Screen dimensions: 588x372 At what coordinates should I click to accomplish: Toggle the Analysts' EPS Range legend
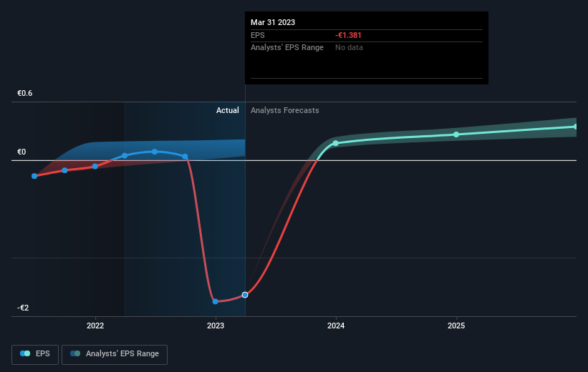(115, 354)
